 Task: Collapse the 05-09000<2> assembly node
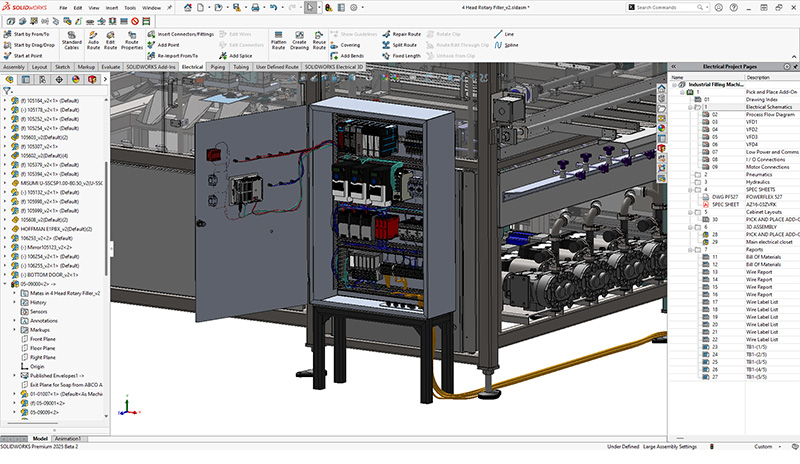[5, 284]
